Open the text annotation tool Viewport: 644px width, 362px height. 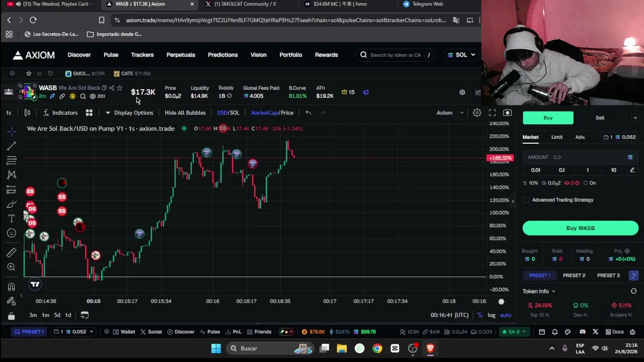pos(11,219)
